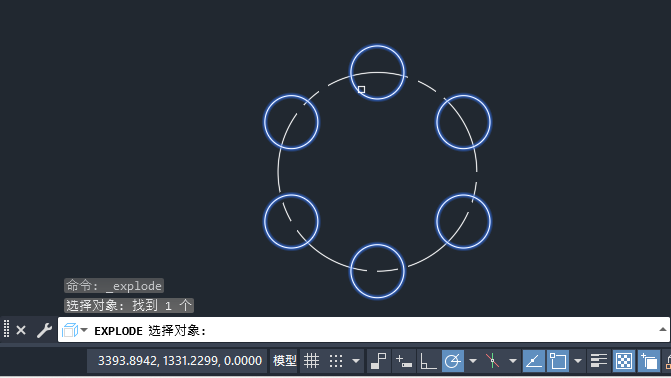The height and width of the screenshot is (378, 671).
Task: Toggle object snap tracking icon
Action: (534, 361)
